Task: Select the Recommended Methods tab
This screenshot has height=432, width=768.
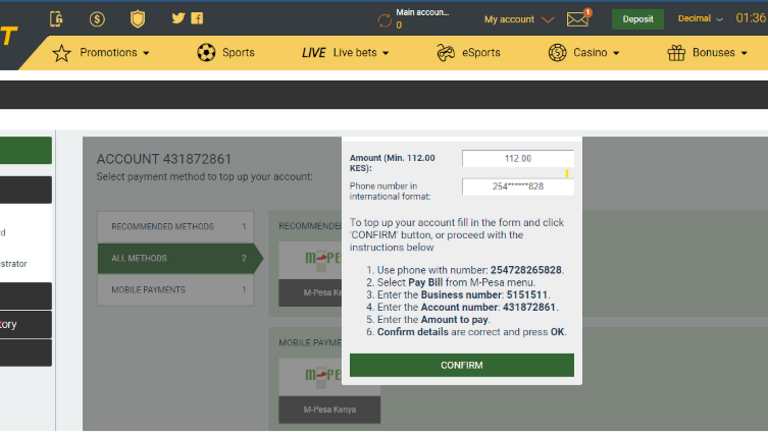Action: click(175, 227)
